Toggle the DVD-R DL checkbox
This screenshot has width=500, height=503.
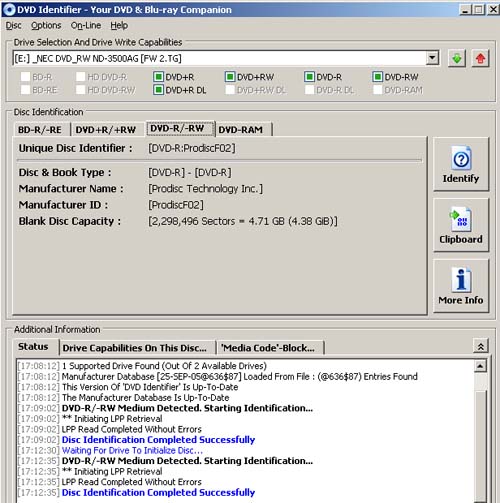click(309, 90)
